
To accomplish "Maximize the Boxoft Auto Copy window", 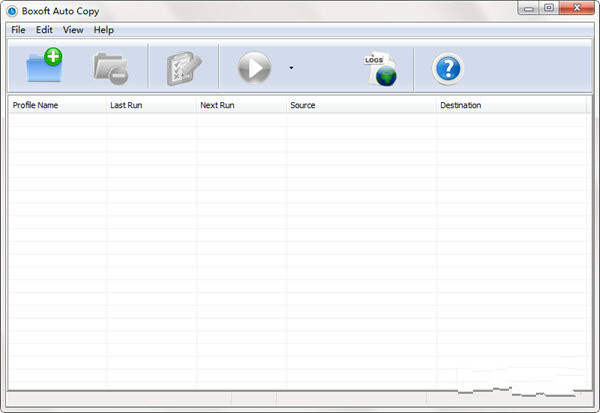I will pyautogui.click(x=549, y=8).
